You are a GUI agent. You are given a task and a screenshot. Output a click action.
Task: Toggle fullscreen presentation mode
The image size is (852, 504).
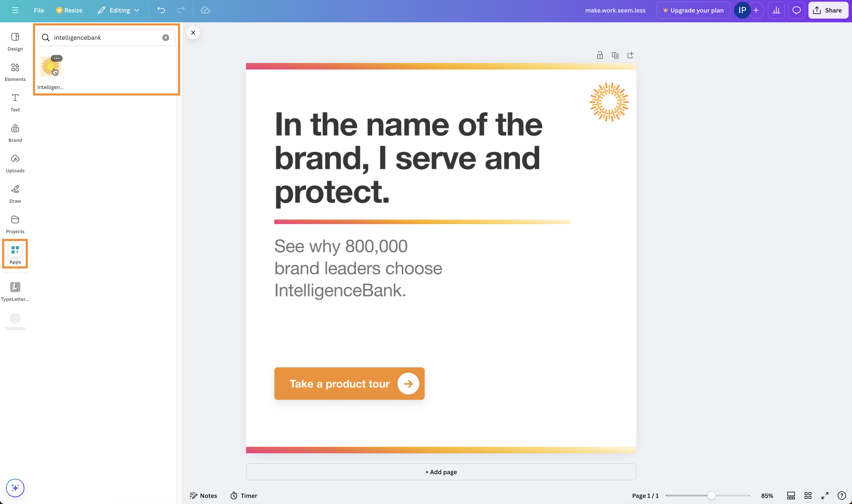point(825,496)
